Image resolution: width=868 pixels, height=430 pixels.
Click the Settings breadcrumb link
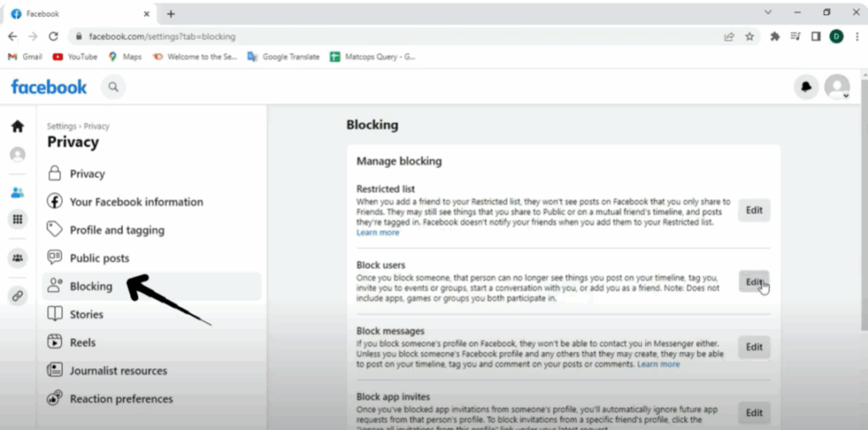coord(61,126)
